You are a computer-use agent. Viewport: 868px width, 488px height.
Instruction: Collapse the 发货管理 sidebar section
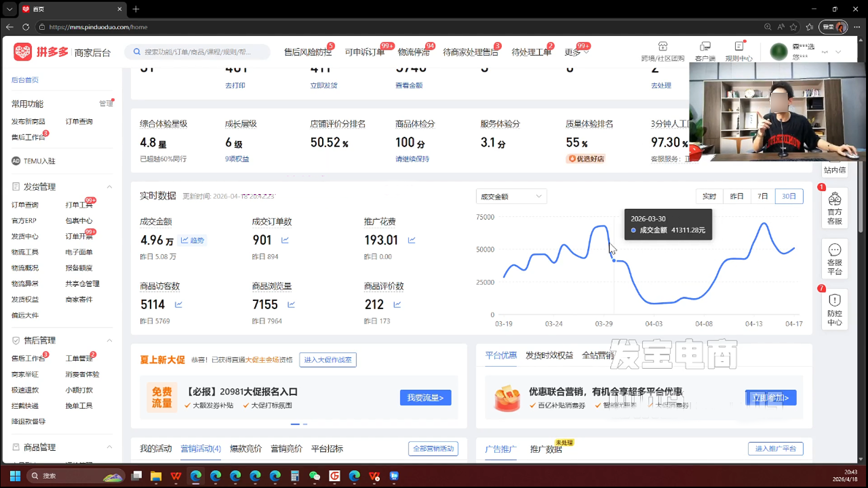[x=109, y=187]
